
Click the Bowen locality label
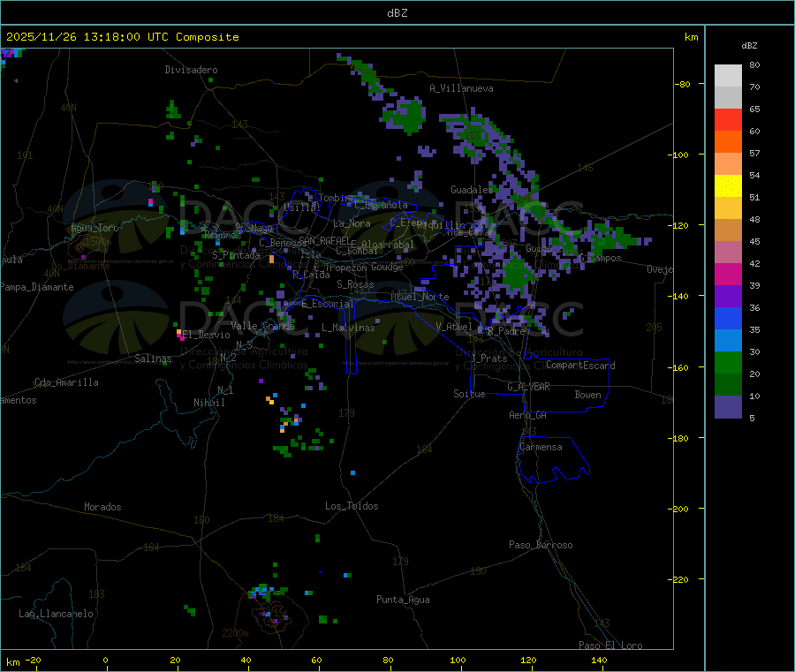point(587,395)
